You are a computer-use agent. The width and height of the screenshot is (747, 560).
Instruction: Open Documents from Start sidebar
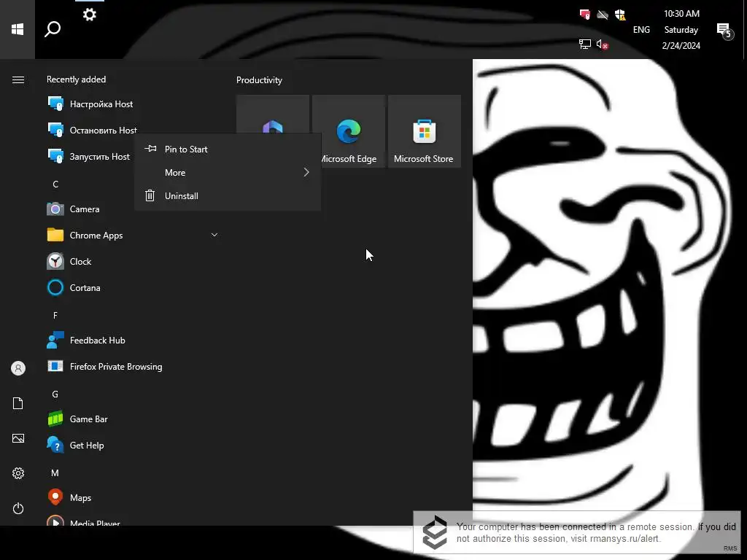point(18,403)
